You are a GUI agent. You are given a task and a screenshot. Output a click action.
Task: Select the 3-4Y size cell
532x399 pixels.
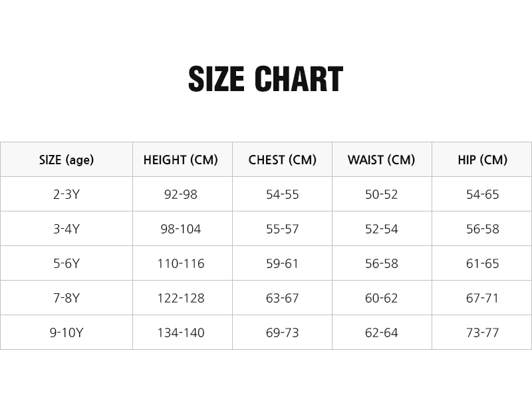pyautogui.click(x=66, y=229)
